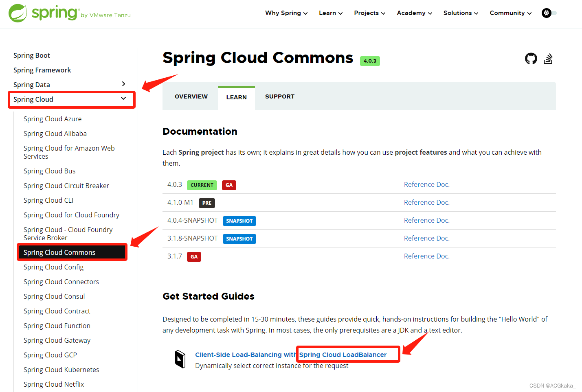
Task: Switch to the SUPPORT tab
Action: pyautogui.click(x=280, y=96)
